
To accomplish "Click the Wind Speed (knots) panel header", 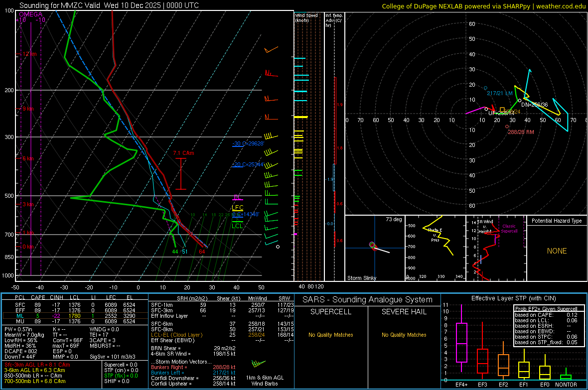I will coord(306,17).
